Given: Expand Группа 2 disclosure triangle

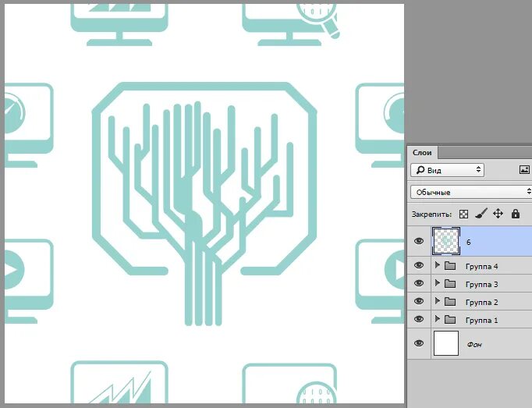Looking at the screenshot, I should coord(438,301).
